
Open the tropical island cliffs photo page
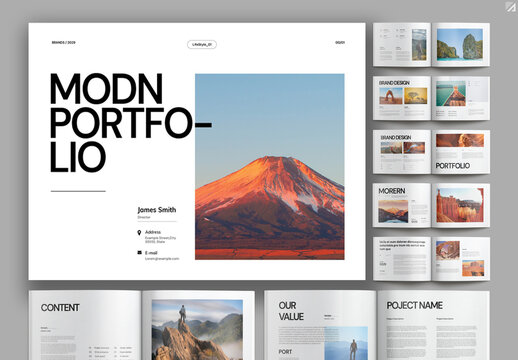tap(460, 44)
